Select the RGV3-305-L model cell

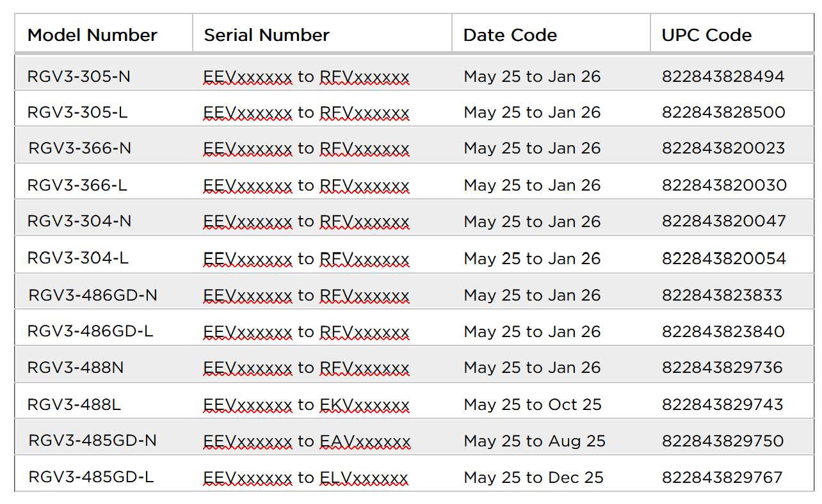[x=77, y=113]
